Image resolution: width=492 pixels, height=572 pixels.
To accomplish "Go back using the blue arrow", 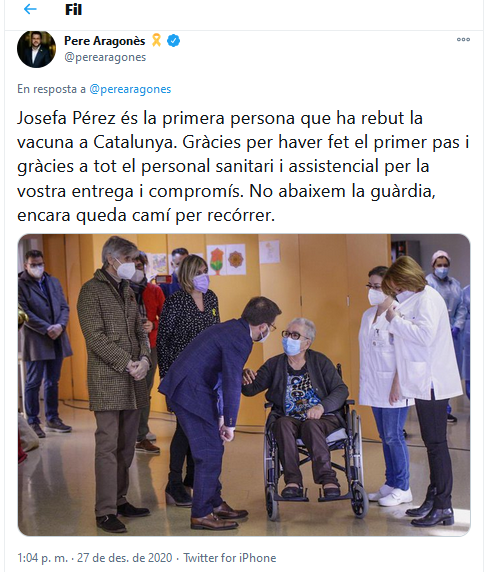I will tap(30, 9).
